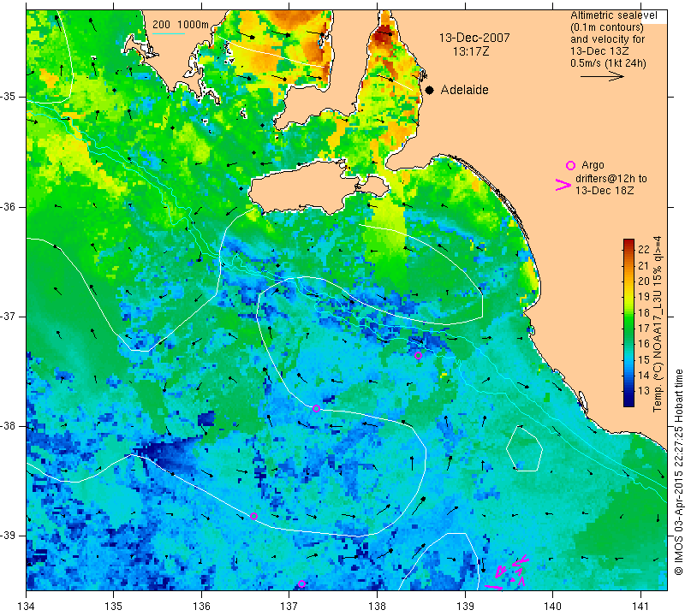Image resolution: width=685 pixels, height=616 pixels.
Task: Click the dark red top of temperature colorbar
Action: (x=628, y=243)
